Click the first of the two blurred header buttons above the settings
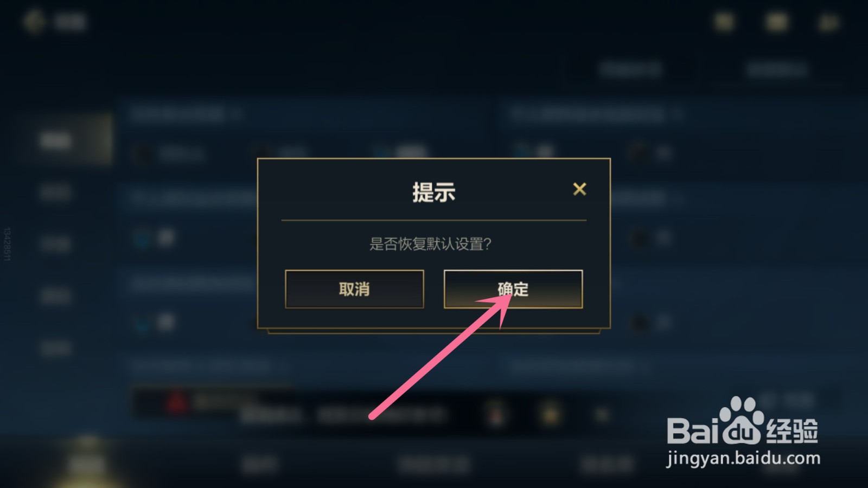Screen dimensions: 868x488 point(630,69)
